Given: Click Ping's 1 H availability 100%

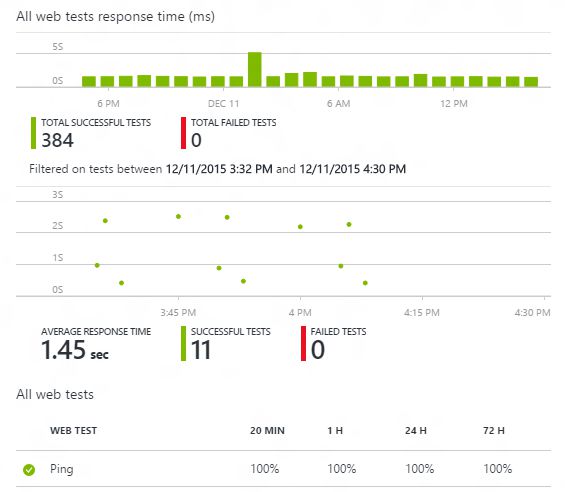Looking at the screenshot, I should tap(342, 469).
